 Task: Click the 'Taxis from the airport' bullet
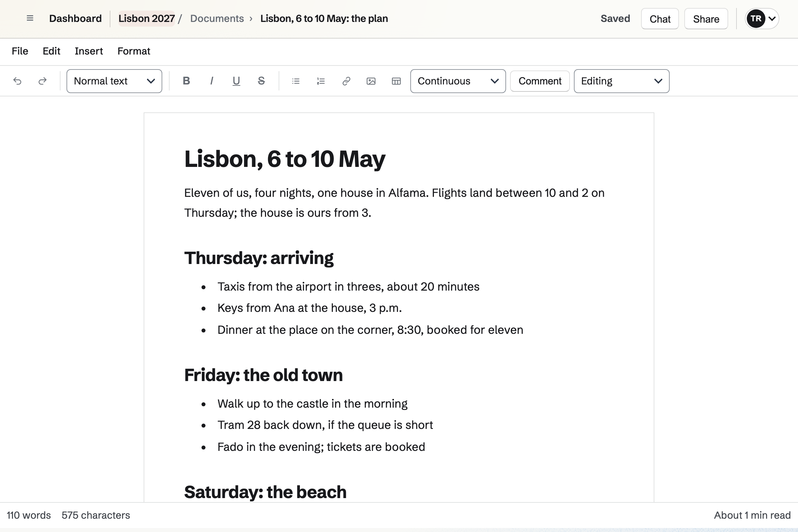coord(348,287)
